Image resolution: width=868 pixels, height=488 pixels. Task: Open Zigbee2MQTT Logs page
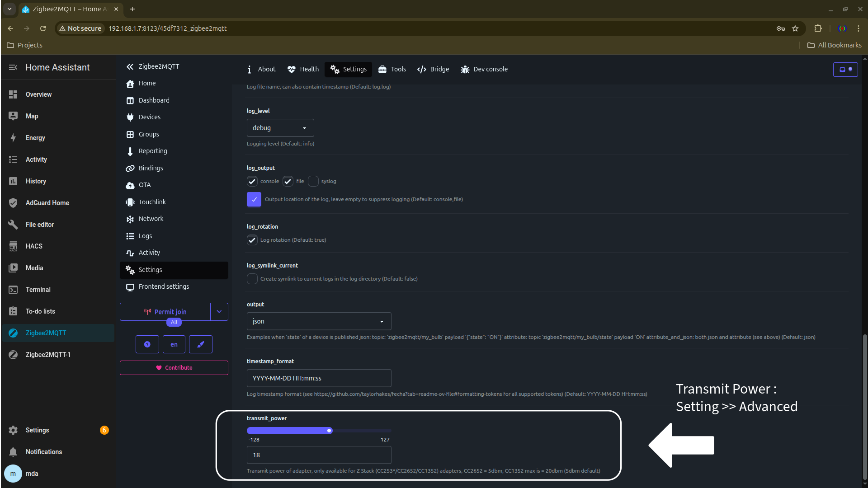click(174, 236)
